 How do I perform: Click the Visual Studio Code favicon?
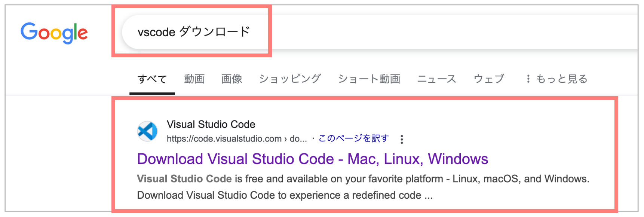(147, 131)
